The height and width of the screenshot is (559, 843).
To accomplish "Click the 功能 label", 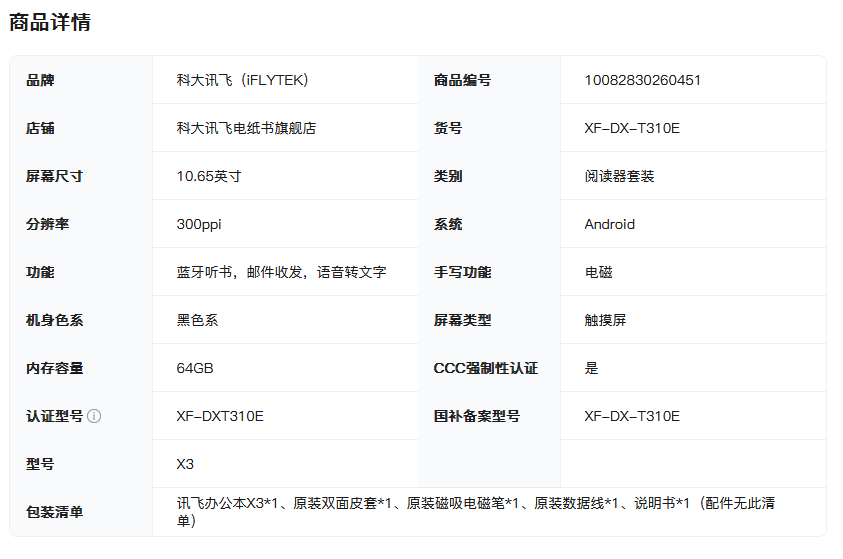I will tap(40, 272).
